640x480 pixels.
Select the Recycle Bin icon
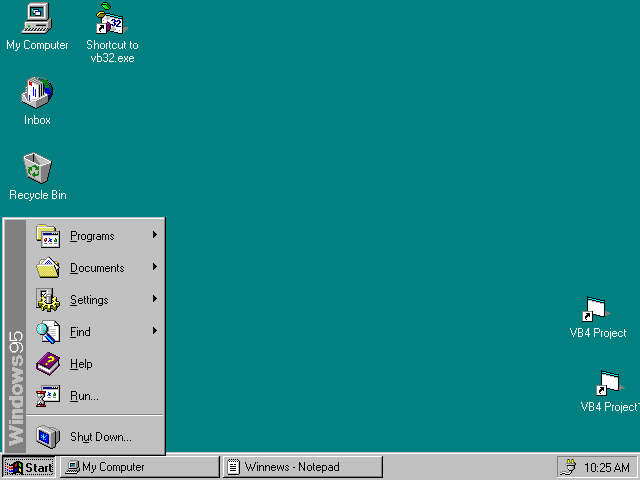coord(37,168)
